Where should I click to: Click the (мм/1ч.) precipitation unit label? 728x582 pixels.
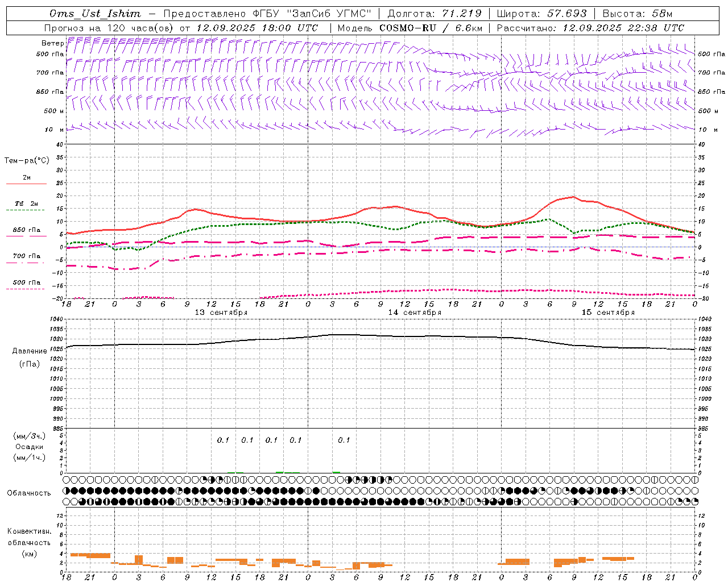click(x=30, y=458)
